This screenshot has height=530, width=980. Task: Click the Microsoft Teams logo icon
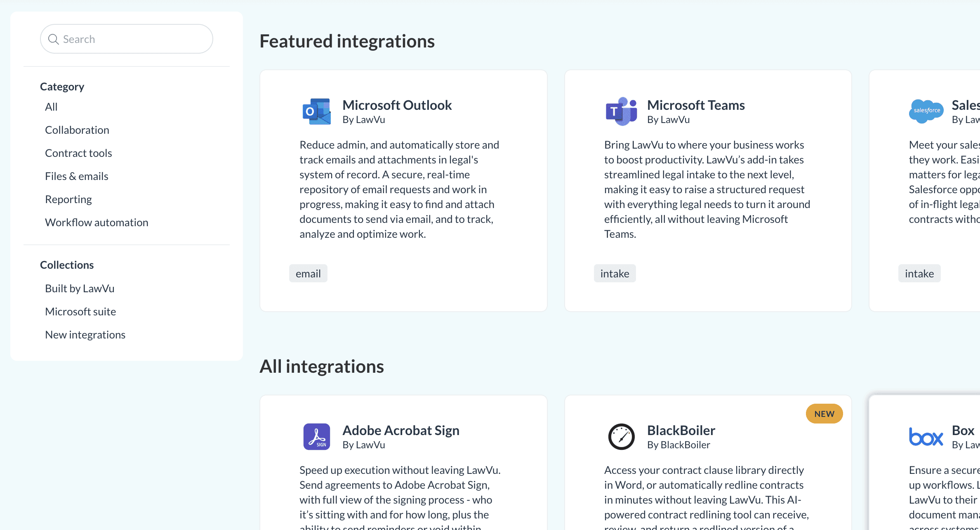(621, 111)
